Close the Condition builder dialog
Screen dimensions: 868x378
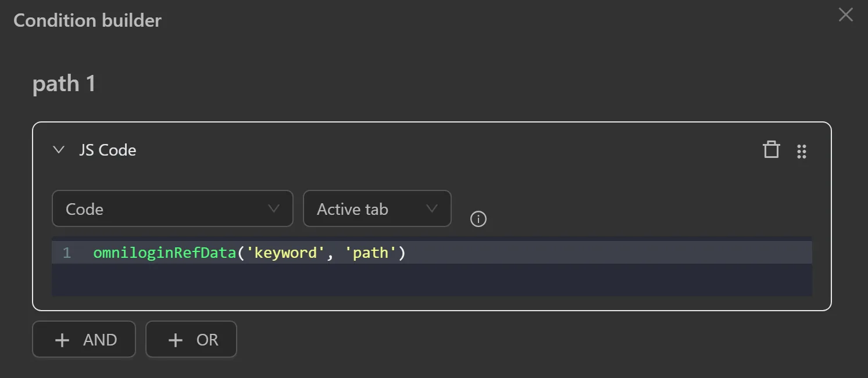(845, 15)
